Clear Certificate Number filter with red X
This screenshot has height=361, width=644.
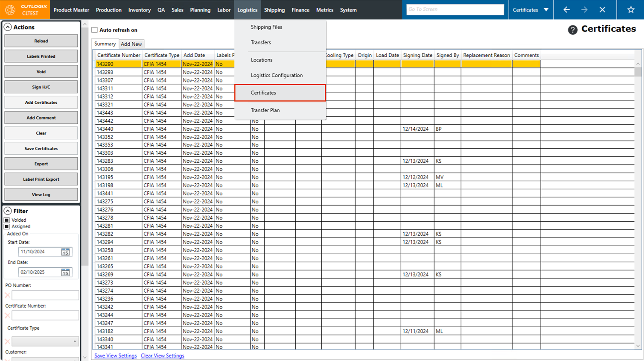coord(7,316)
